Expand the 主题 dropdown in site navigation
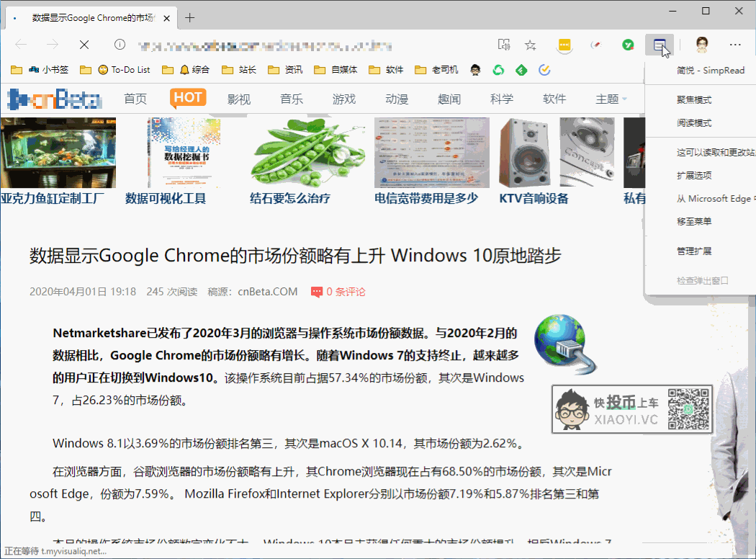This screenshot has height=559, width=756. [x=611, y=99]
